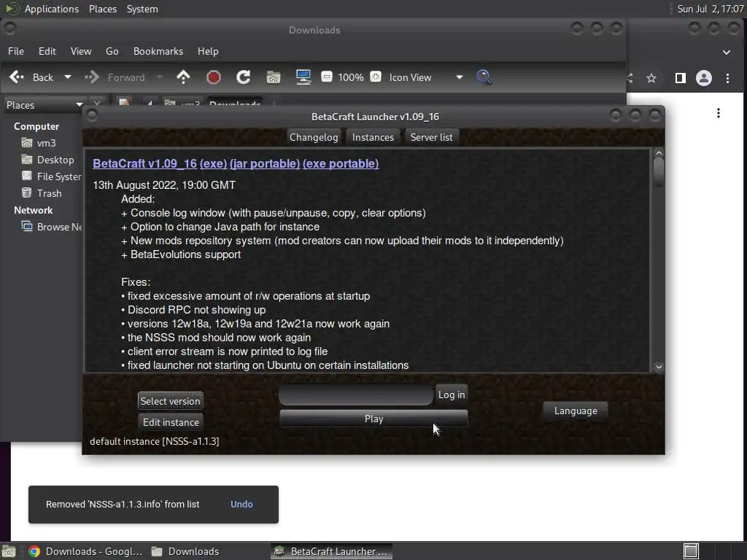Viewport: 747px width, 560px height.
Task: Click the zoom in plus icon
Action: 376,77
